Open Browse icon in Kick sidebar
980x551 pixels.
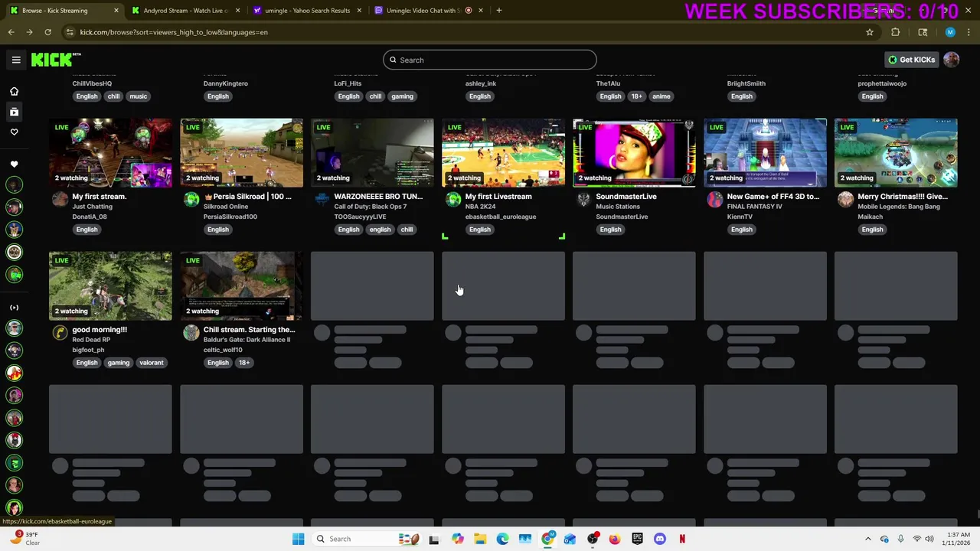[x=14, y=112]
